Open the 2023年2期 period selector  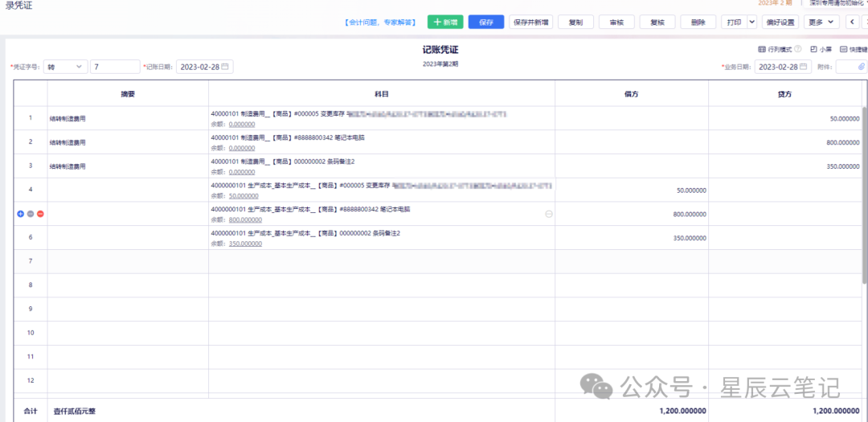coord(775,2)
